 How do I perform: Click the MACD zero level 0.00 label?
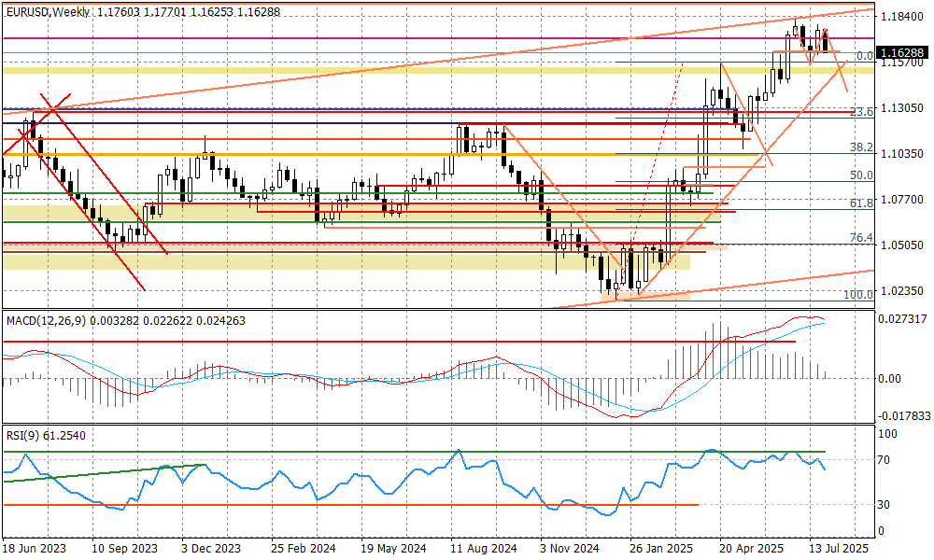tap(890, 379)
